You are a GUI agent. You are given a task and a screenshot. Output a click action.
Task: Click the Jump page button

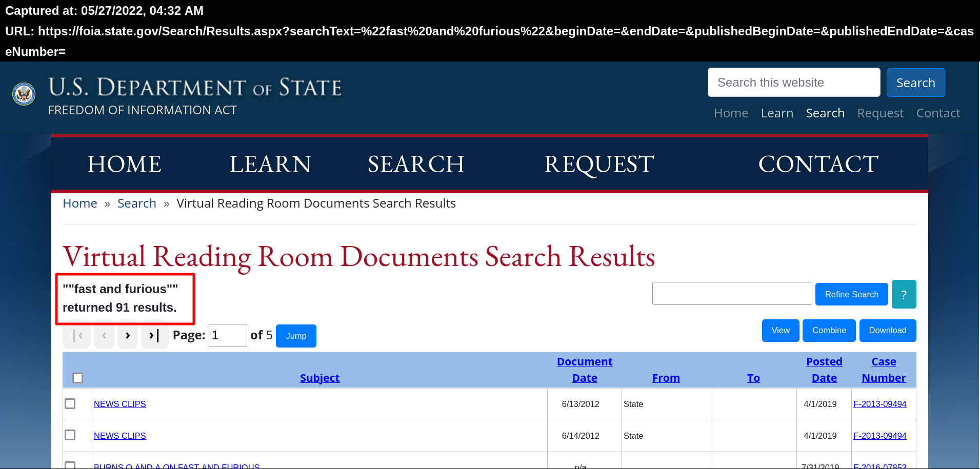(296, 336)
